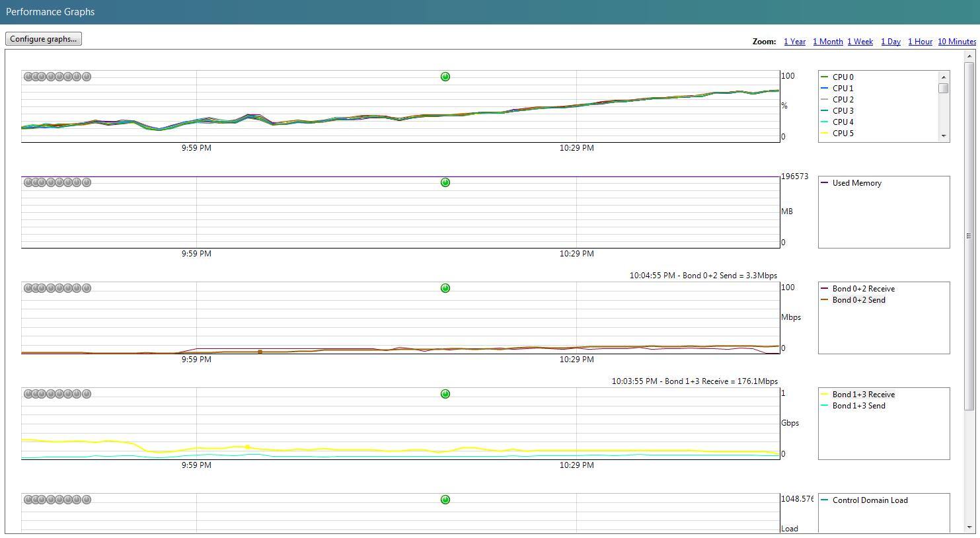Zoom graphs to 10 Minutes
The image size is (980, 538).
point(957,42)
